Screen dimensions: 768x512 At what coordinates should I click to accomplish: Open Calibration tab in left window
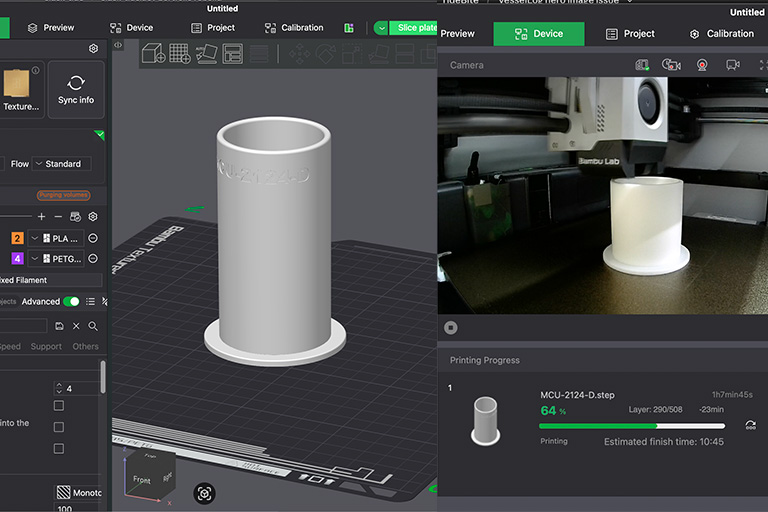[294, 28]
